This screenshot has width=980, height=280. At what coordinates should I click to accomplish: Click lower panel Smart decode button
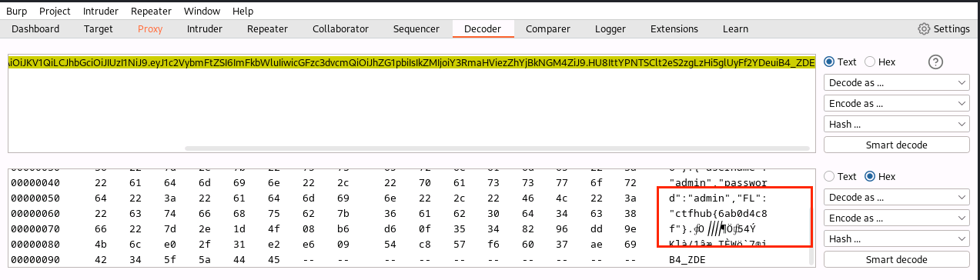[x=896, y=259]
